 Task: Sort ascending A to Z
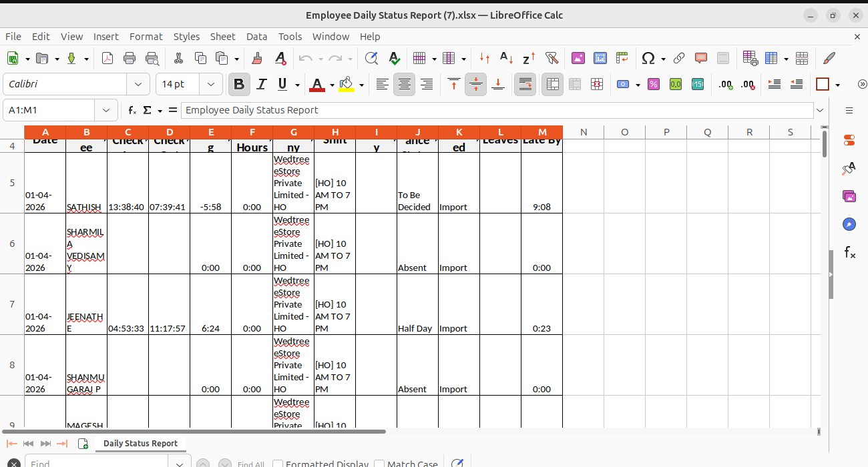507,58
